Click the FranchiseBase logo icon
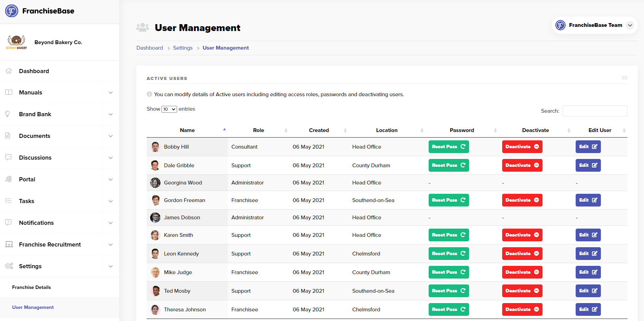The width and height of the screenshot is (644, 321). 12,11
